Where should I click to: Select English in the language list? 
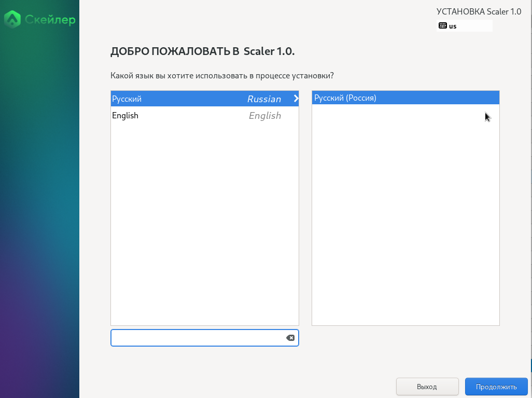tap(125, 115)
